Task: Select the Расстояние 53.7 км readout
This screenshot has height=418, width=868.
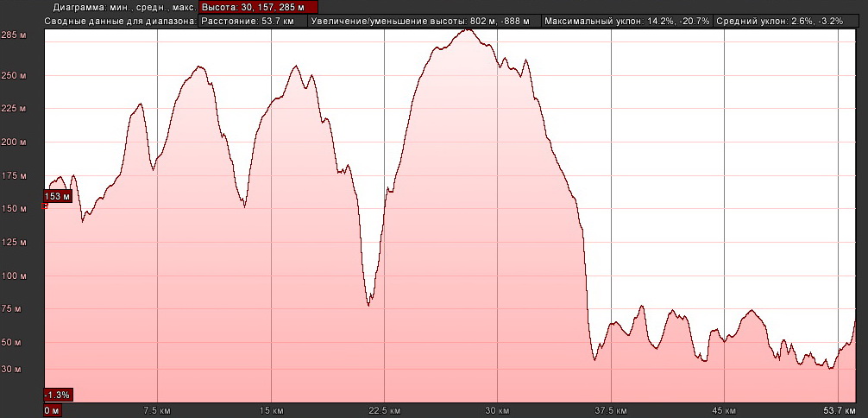Action: 253,20
